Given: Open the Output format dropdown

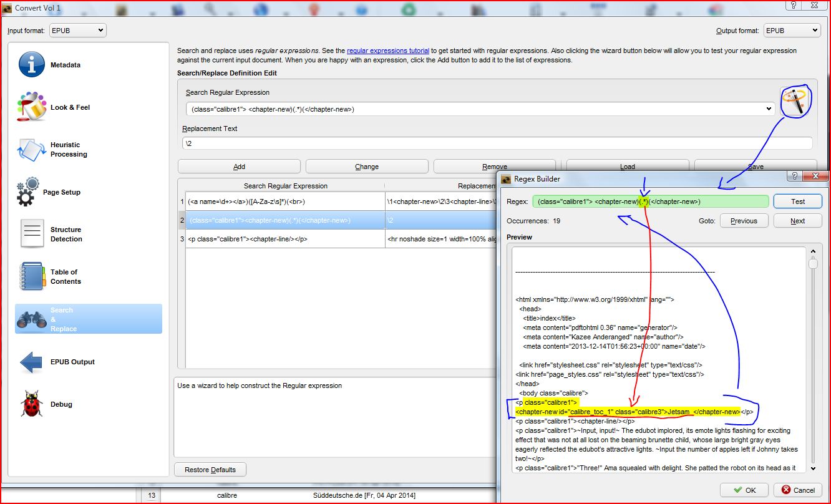Looking at the screenshot, I should [x=792, y=30].
